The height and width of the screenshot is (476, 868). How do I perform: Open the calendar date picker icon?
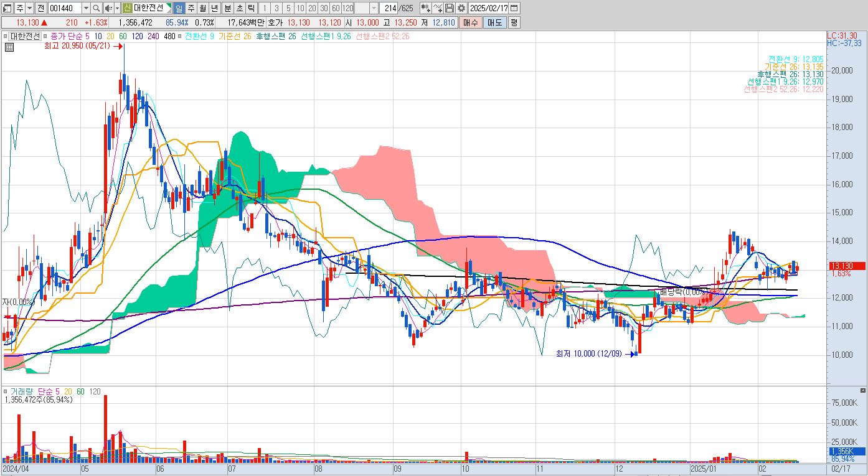(514, 8)
